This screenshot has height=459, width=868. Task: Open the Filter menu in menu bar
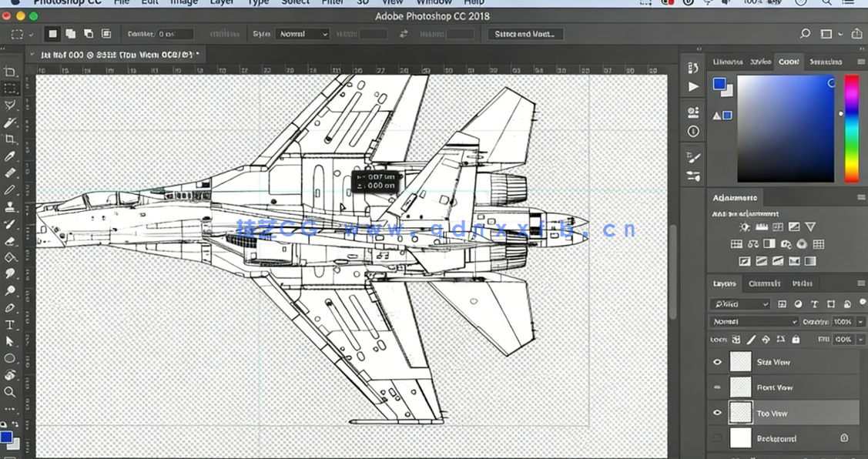333,2
